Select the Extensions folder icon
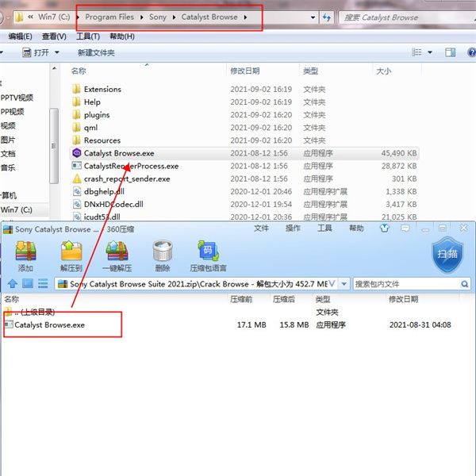Screen dimensions: 476x476 76,89
